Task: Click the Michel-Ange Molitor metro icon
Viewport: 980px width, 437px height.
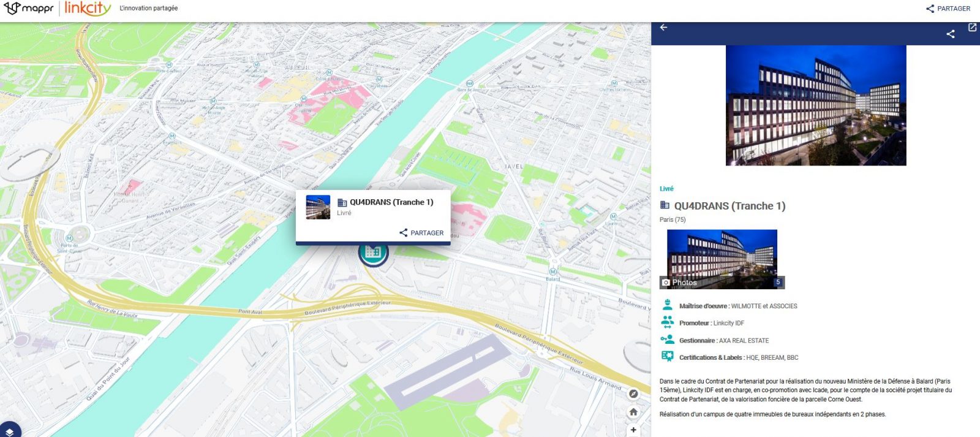Action: 213,101
